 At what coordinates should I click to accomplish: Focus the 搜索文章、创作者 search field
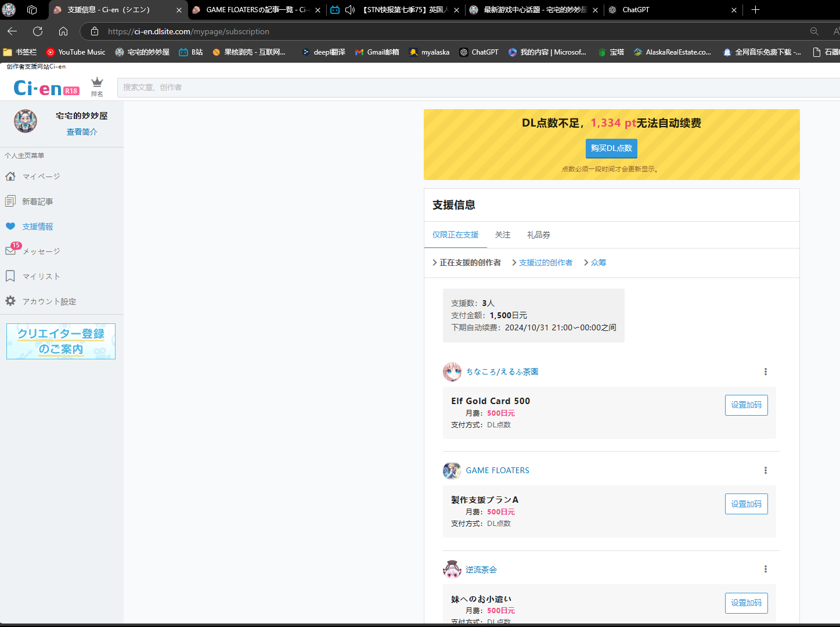(478, 87)
